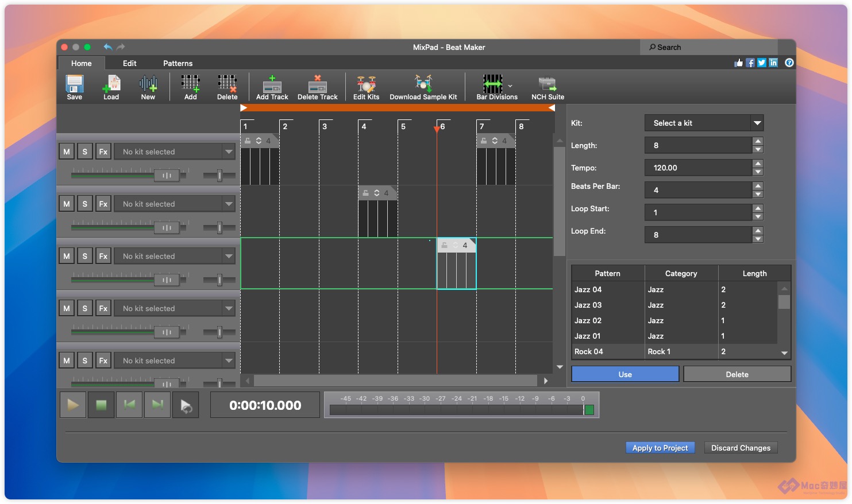The image size is (852, 504).
Task: Open kit dropdown on second track
Action: tap(175, 204)
